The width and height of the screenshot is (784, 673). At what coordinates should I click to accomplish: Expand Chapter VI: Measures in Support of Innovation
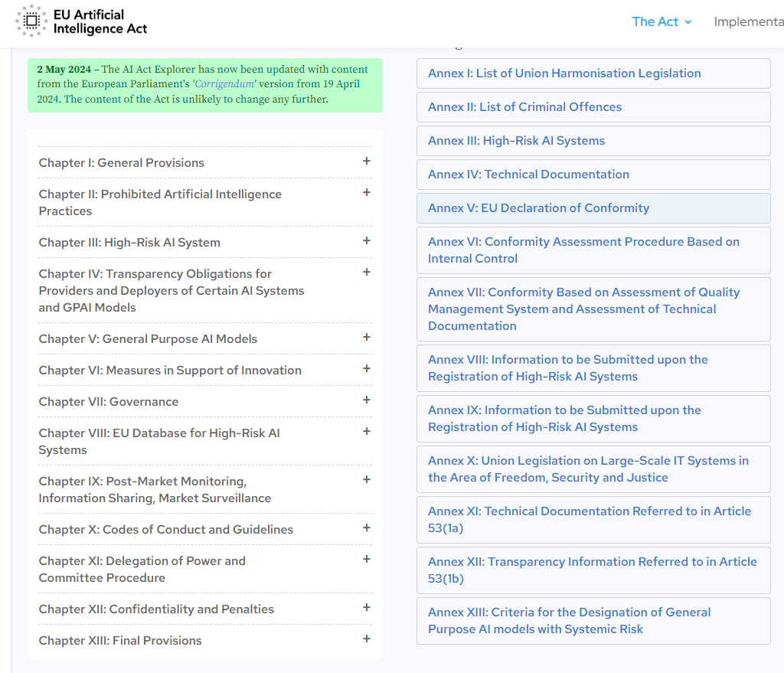point(170,371)
